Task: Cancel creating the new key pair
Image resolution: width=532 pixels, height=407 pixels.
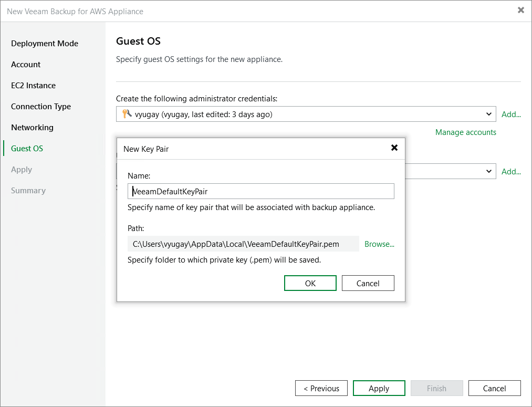Action: [368, 283]
